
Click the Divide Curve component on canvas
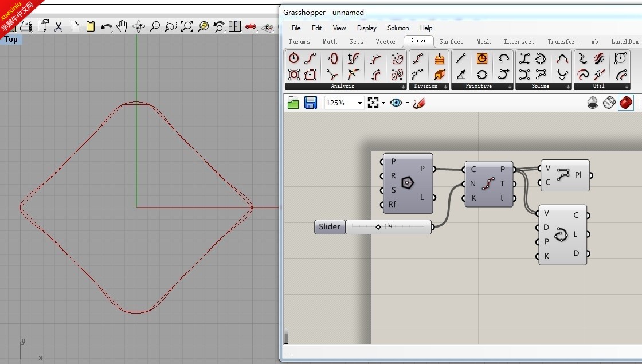pos(489,184)
